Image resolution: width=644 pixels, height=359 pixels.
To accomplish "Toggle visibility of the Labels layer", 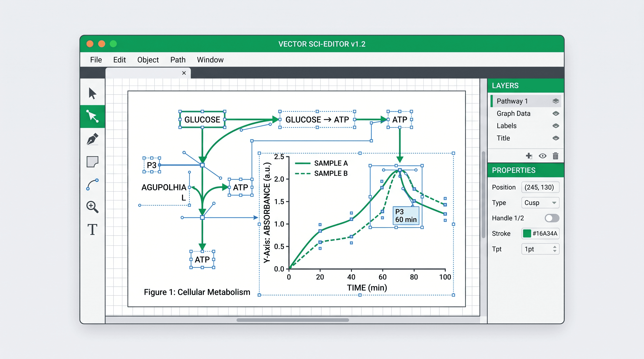I will (x=556, y=126).
